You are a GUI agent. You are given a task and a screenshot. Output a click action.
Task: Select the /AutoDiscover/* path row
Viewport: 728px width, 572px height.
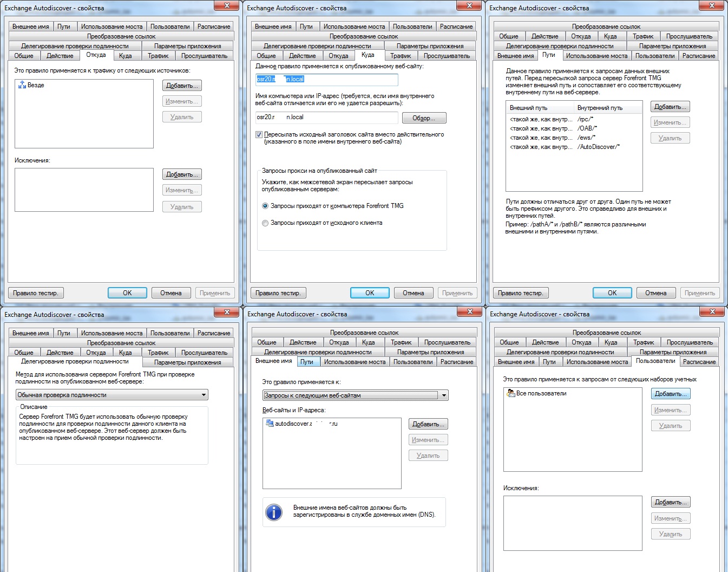(x=574, y=147)
